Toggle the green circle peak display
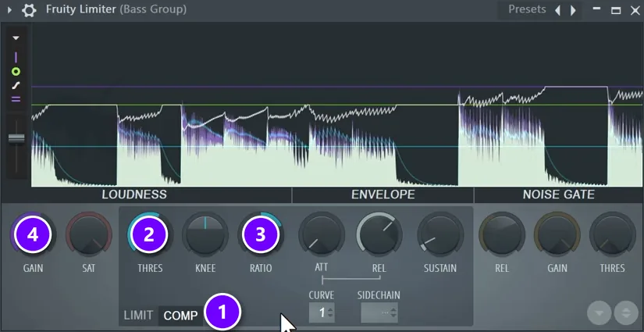 pyautogui.click(x=16, y=72)
